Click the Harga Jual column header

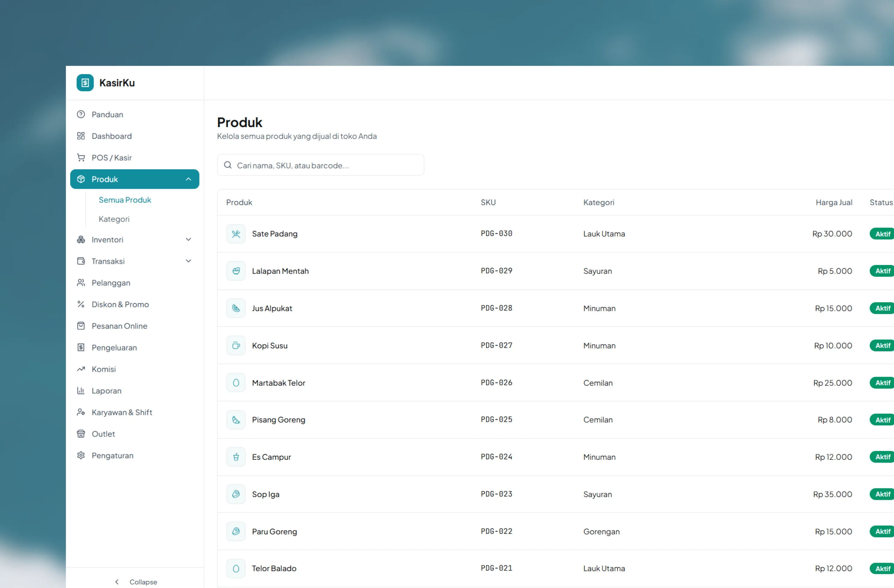833,202
